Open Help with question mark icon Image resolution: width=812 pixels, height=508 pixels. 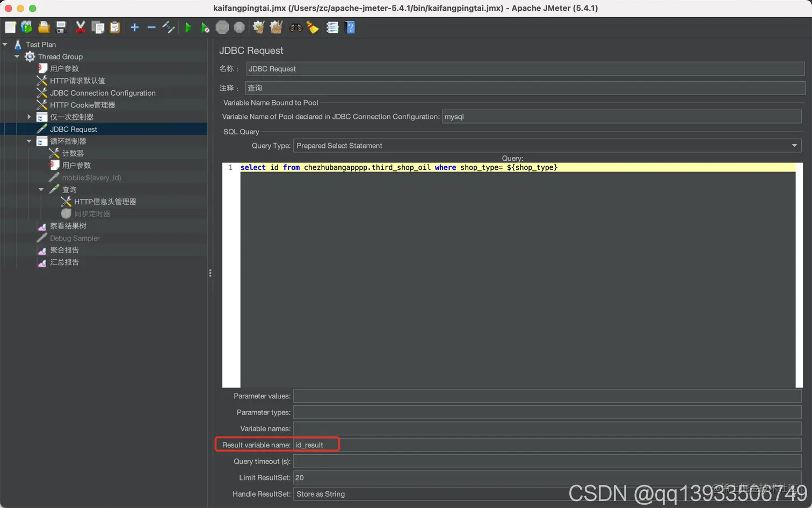(x=350, y=27)
